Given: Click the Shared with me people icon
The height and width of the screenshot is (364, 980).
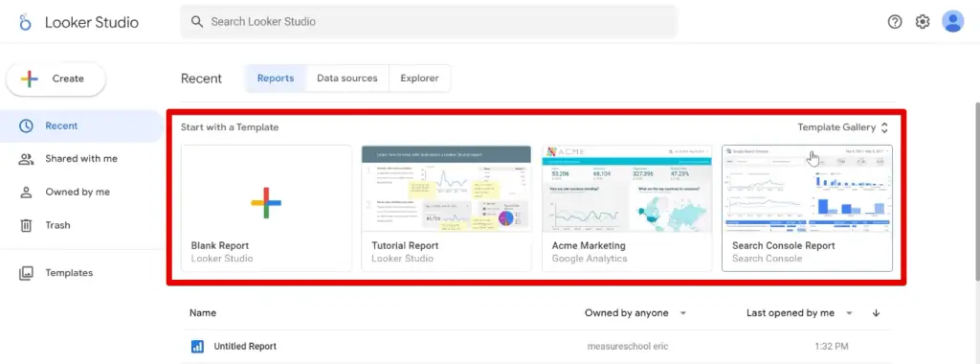Looking at the screenshot, I should (x=26, y=159).
